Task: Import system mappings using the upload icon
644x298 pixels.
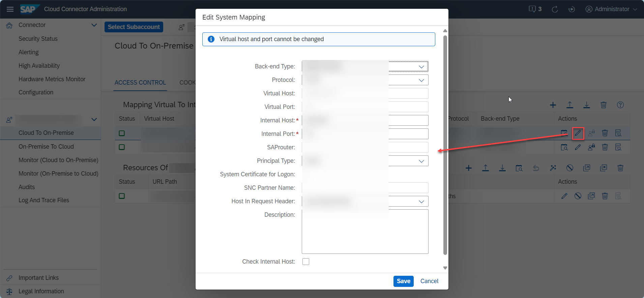Action: point(570,105)
